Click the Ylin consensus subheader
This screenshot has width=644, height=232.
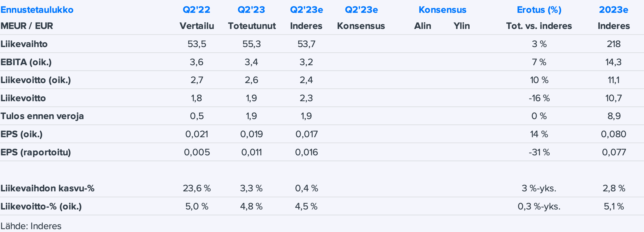462,26
